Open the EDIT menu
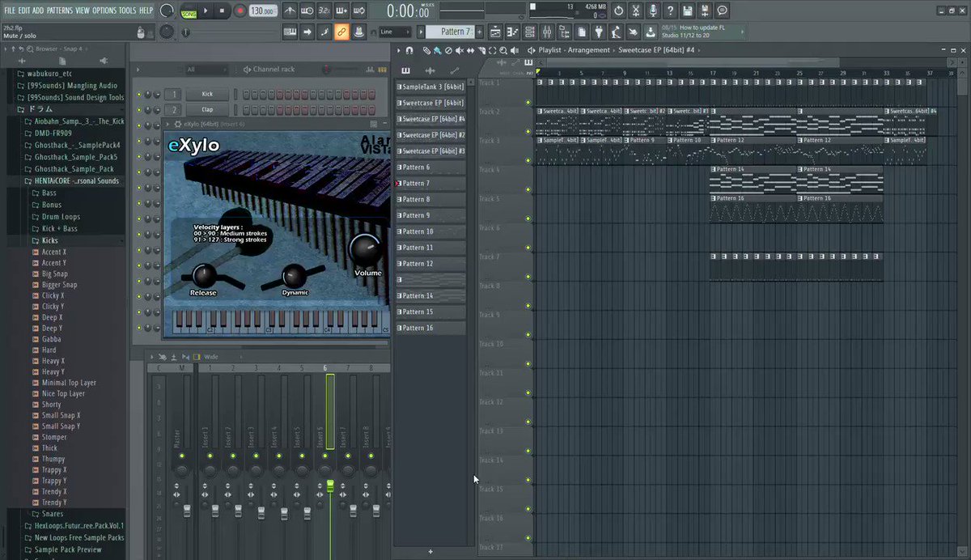The width and height of the screenshot is (971, 560). pos(24,11)
